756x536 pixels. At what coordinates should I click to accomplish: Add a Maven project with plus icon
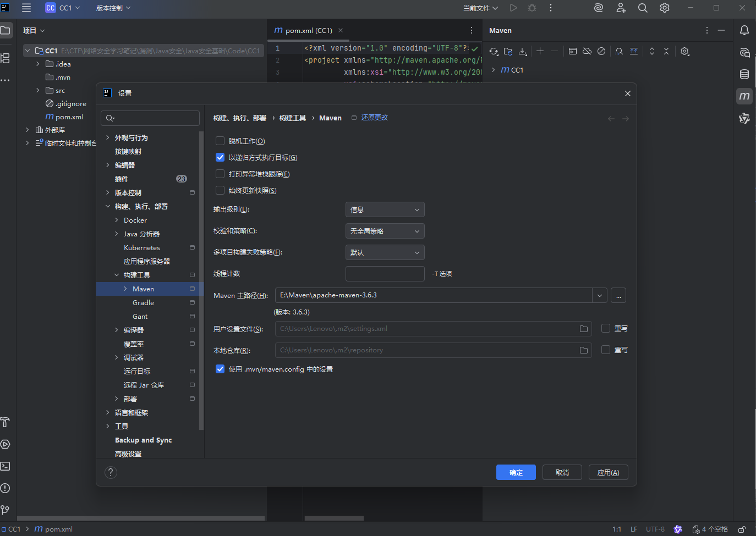tap(540, 51)
